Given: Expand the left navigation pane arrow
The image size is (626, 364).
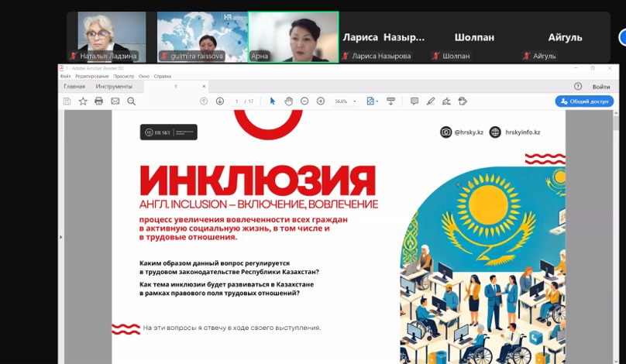Looking at the screenshot, I should click(x=60, y=236).
